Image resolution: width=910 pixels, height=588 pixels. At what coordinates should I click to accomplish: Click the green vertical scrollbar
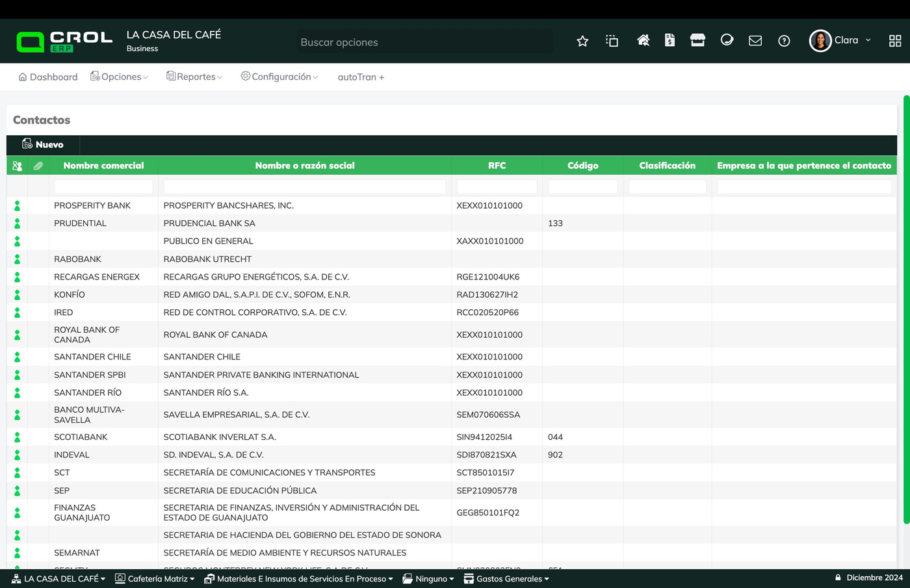pos(906,310)
